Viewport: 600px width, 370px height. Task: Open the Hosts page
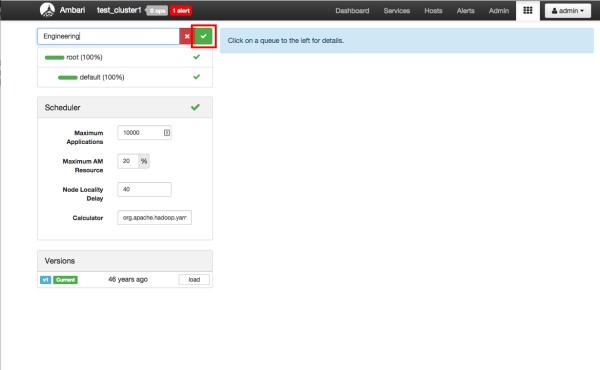click(433, 11)
